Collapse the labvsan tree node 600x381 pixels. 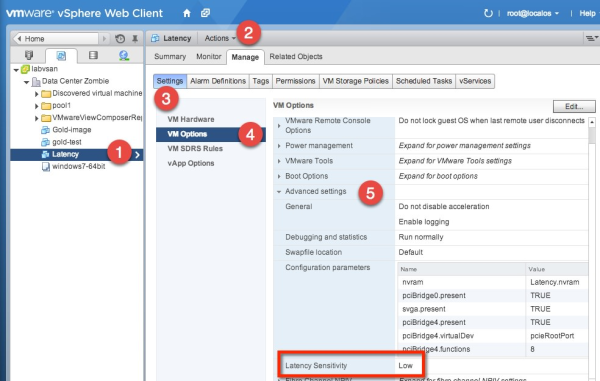[16, 70]
